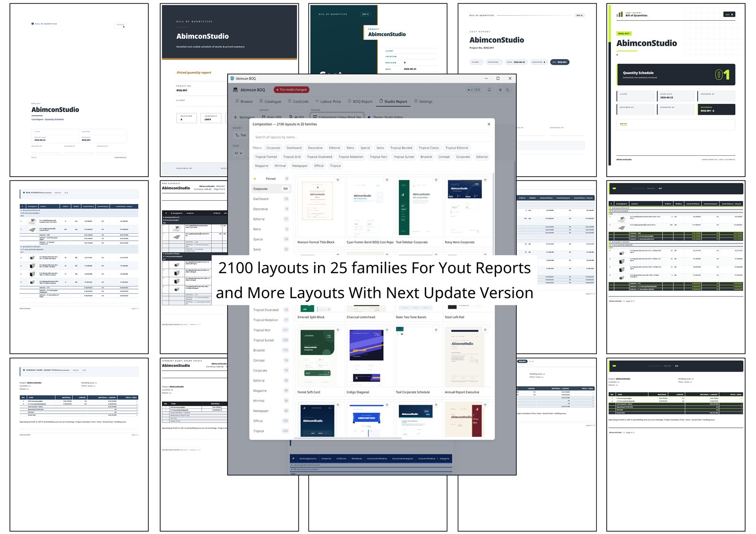Open the Labour Price tab
The width and height of the screenshot is (756, 534).
(x=327, y=102)
